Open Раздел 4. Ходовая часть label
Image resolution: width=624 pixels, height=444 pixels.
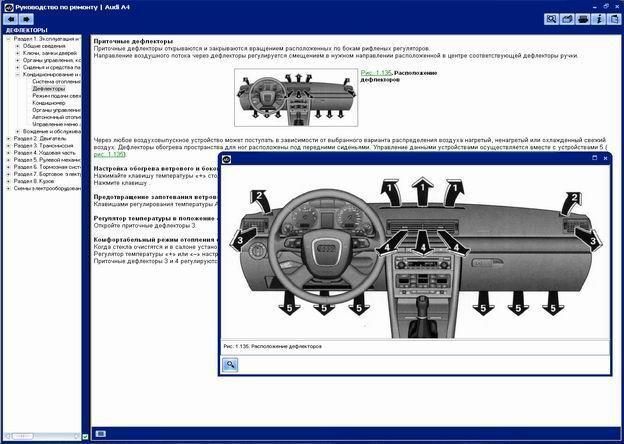tap(43, 153)
